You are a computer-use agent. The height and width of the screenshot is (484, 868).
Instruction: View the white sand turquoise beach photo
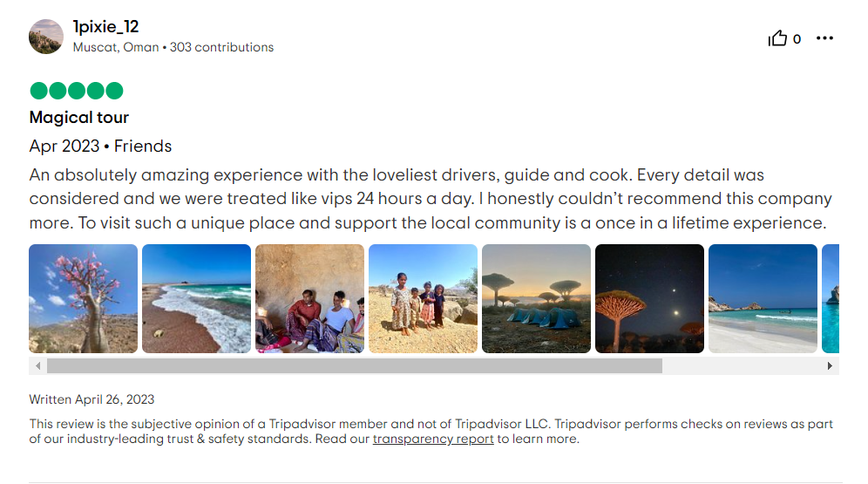click(763, 298)
